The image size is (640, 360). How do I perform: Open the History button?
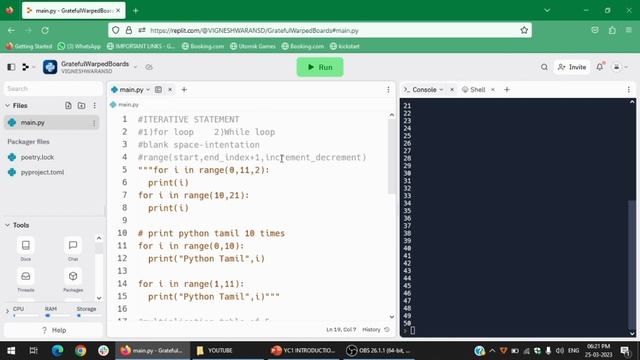376,329
